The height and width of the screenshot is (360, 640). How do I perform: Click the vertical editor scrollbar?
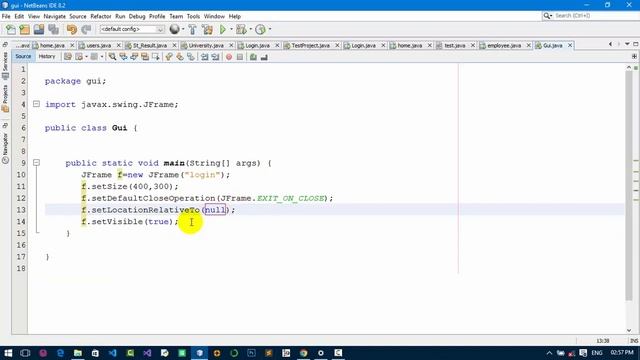[629, 186]
